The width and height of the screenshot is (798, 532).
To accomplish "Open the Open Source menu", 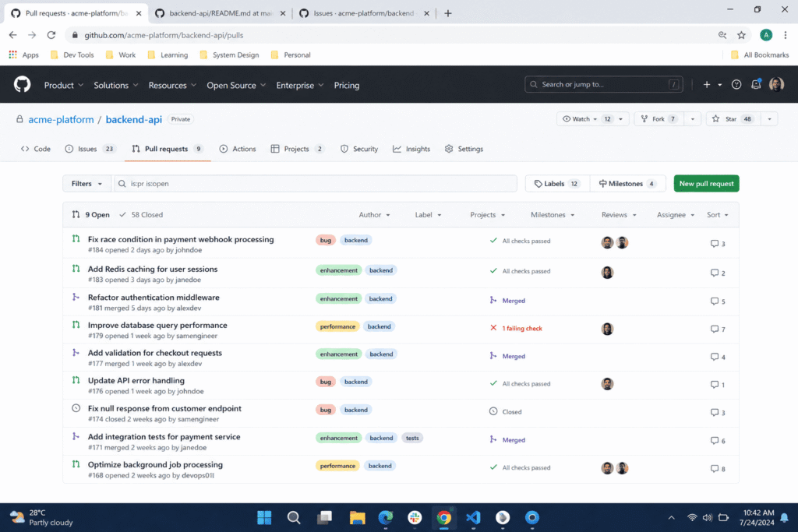I will [236, 85].
